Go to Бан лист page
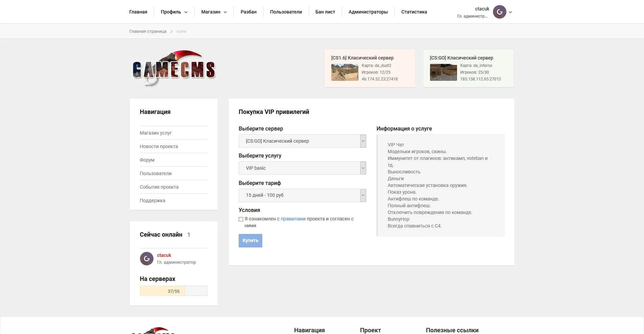 pos(325,12)
